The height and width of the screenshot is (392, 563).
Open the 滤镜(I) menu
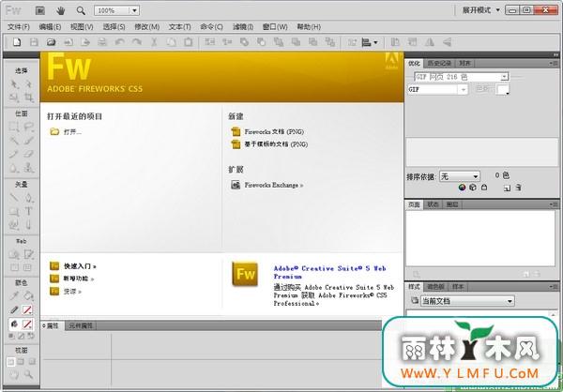[243, 27]
